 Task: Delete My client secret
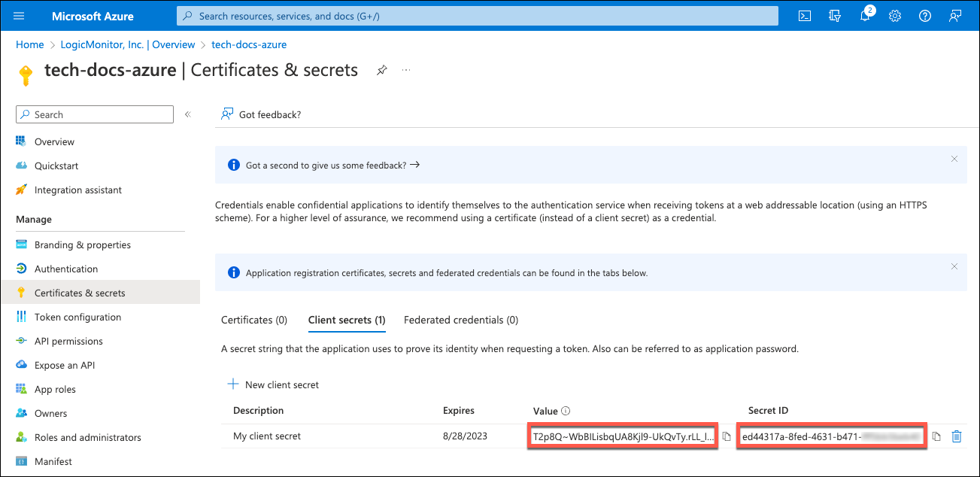pos(956,436)
